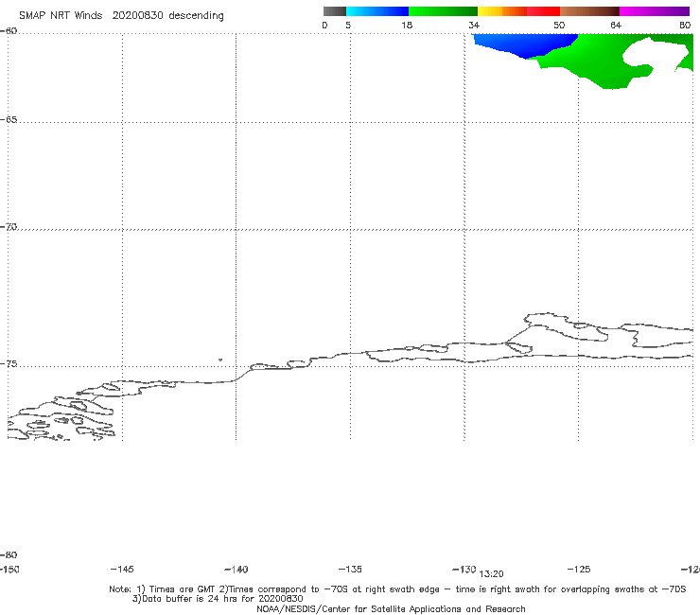Select the yellow-orange segment after 34 on color bar

[x=501, y=11]
